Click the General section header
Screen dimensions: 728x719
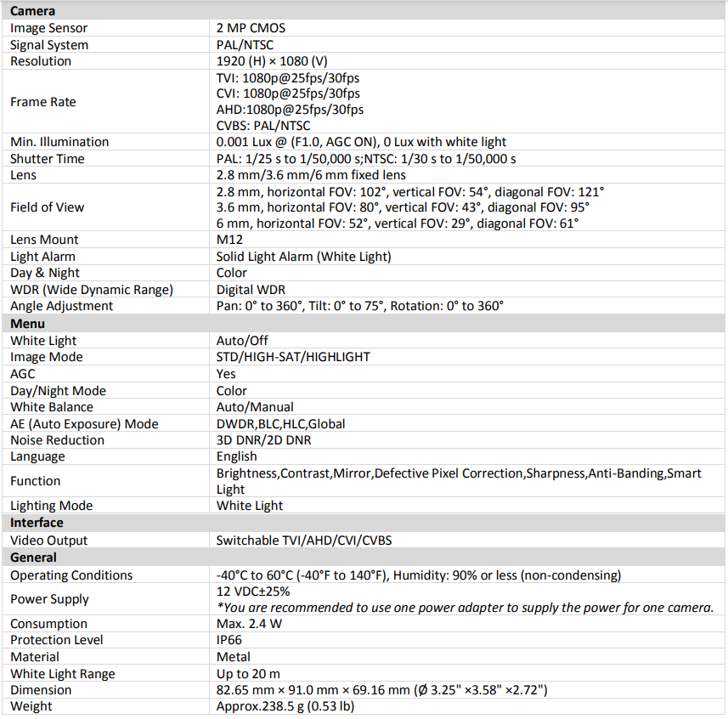[34, 558]
